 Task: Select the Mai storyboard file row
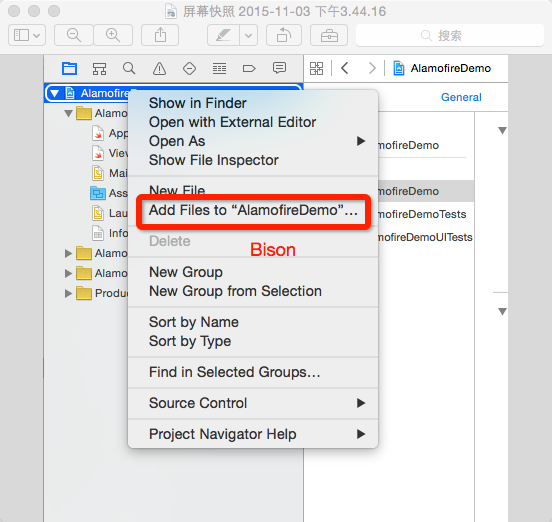coord(109,173)
